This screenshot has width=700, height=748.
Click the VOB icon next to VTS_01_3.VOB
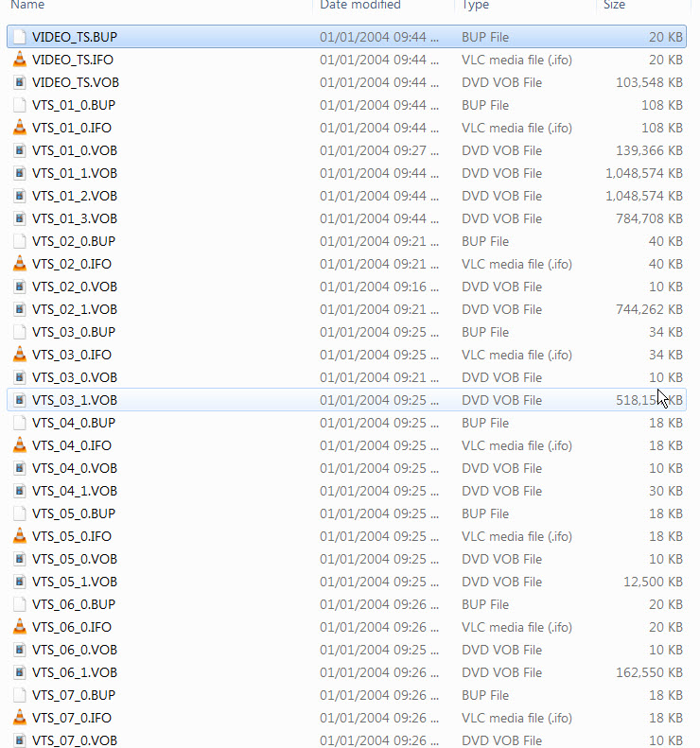pyautogui.click(x=20, y=218)
